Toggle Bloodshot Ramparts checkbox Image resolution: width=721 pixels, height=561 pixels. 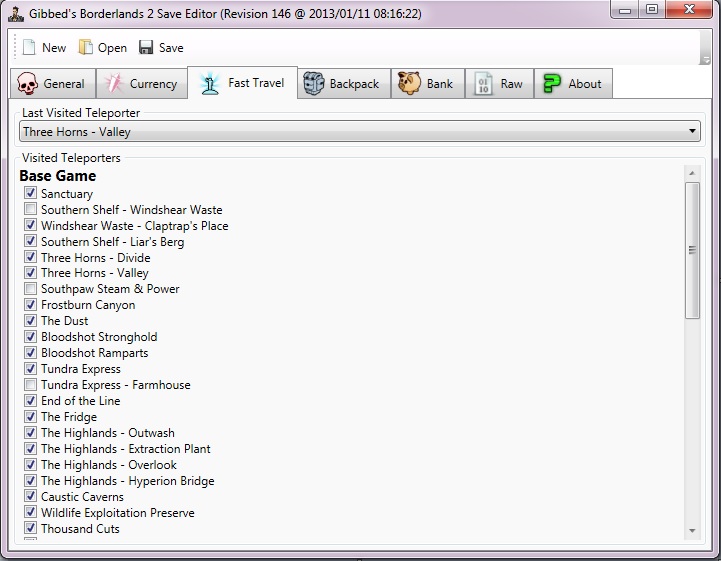30,352
